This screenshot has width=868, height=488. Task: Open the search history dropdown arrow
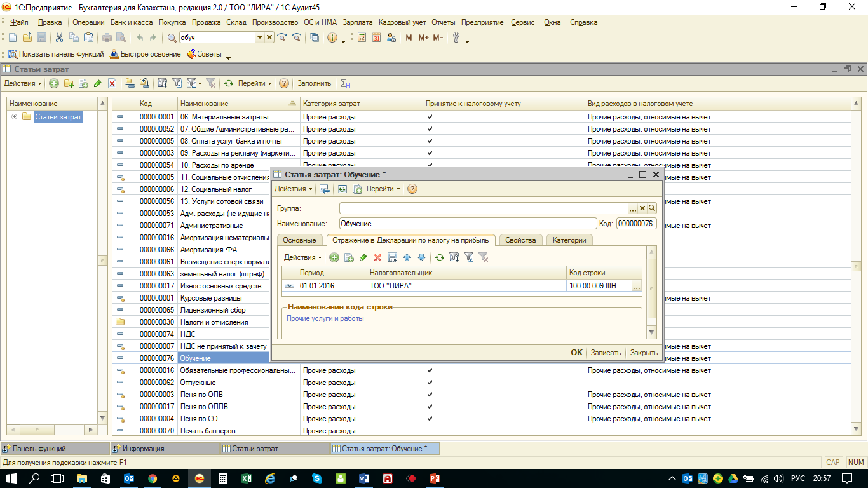click(x=259, y=37)
